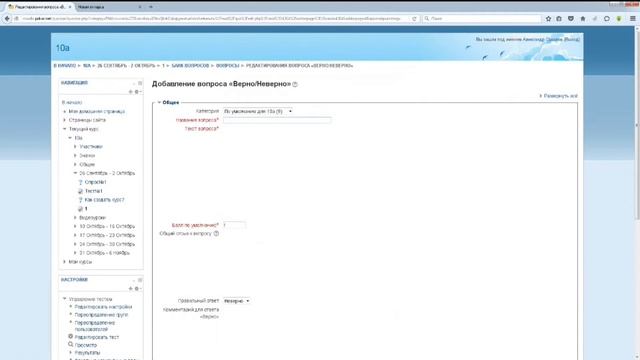Go back with the browser back arrow

pyautogui.click(x=7, y=18)
